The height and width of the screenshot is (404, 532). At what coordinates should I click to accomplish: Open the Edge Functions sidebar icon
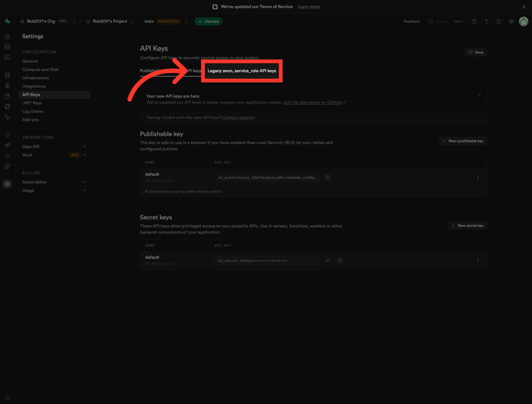(7, 107)
